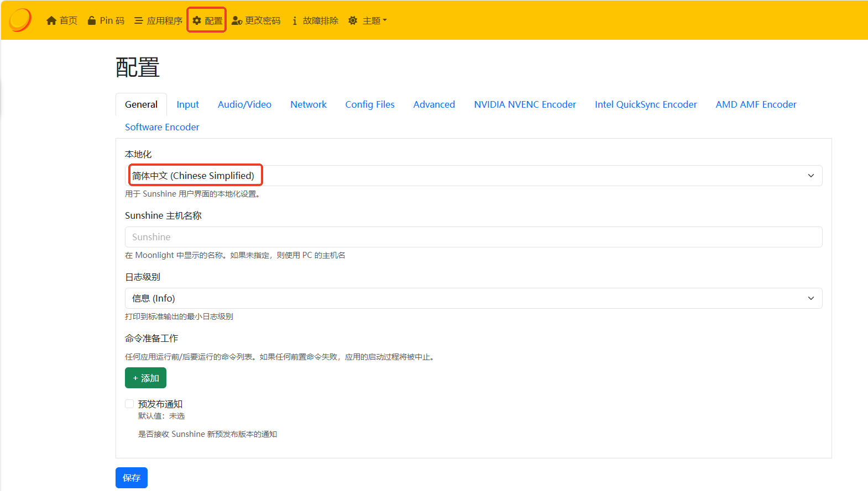868x491 pixels.
Task: Click the green 添加 button
Action: tap(145, 378)
